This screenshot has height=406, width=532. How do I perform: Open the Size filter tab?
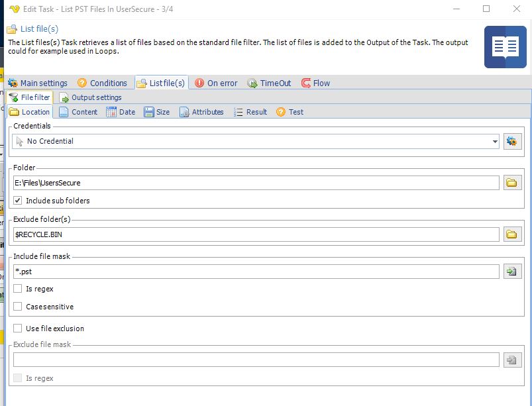(x=157, y=112)
